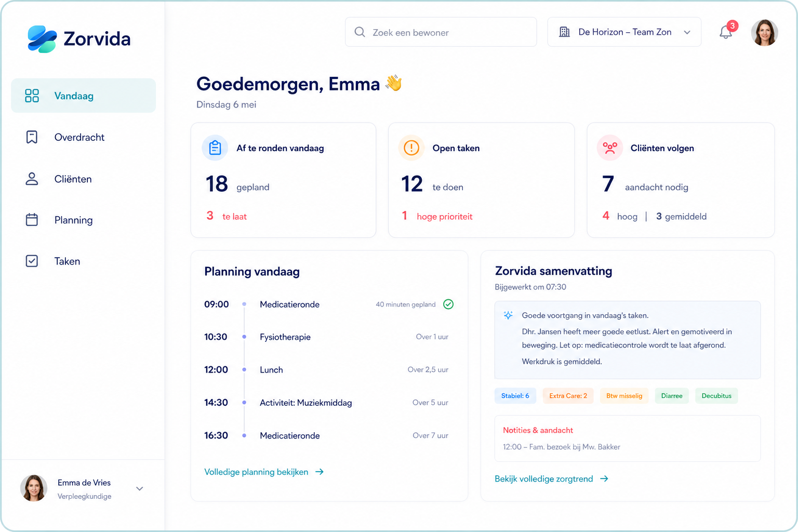Open the Open taken card
This screenshot has height=532, width=798.
pos(481,180)
